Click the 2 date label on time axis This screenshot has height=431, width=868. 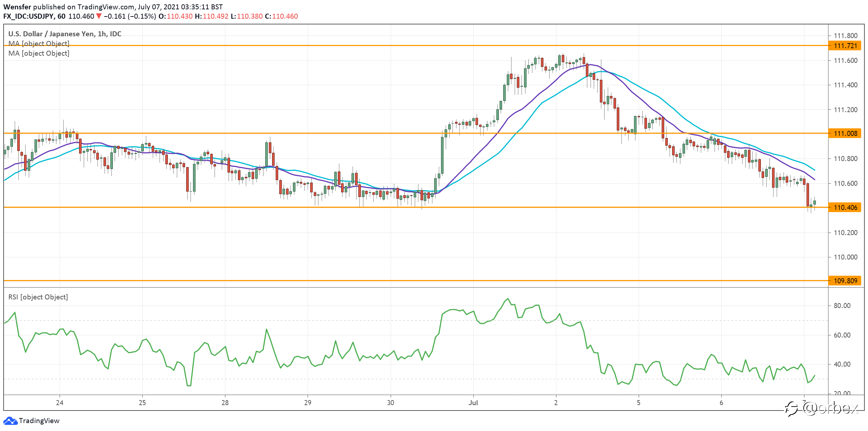(x=556, y=403)
